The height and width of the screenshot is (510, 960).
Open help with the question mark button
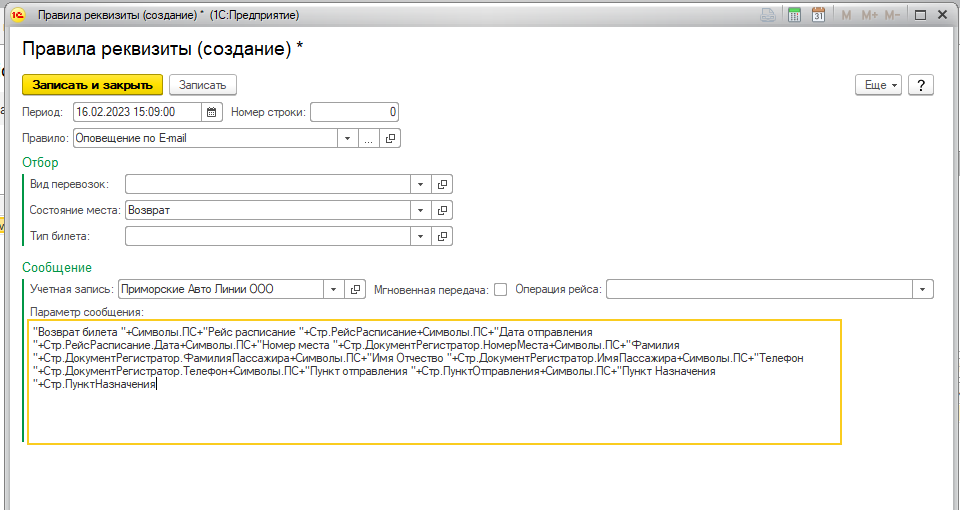click(x=920, y=85)
